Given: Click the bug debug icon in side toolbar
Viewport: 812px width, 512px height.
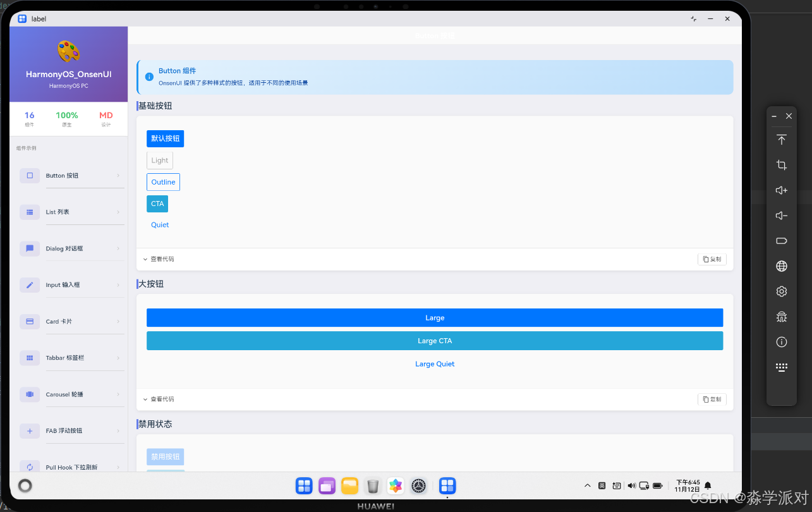Looking at the screenshot, I should (x=782, y=317).
